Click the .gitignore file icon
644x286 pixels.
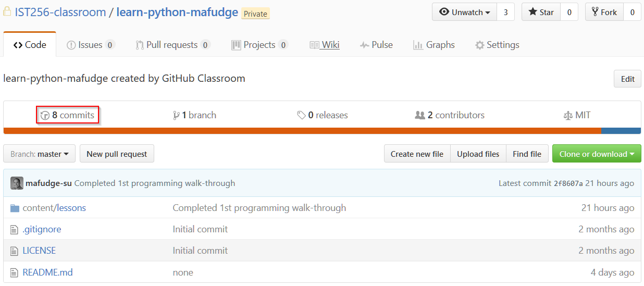coord(15,230)
